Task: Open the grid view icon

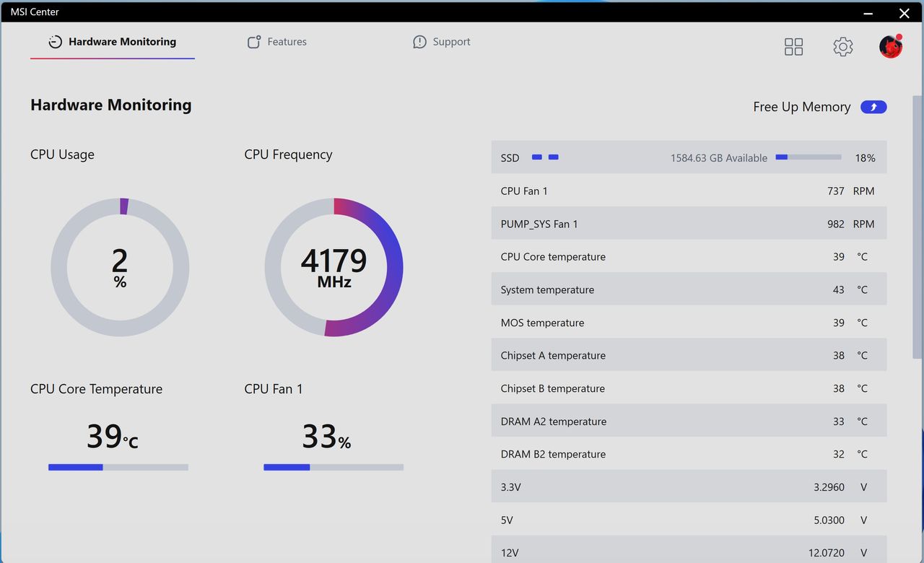Action: pyautogui.click(x=793, y=47)
